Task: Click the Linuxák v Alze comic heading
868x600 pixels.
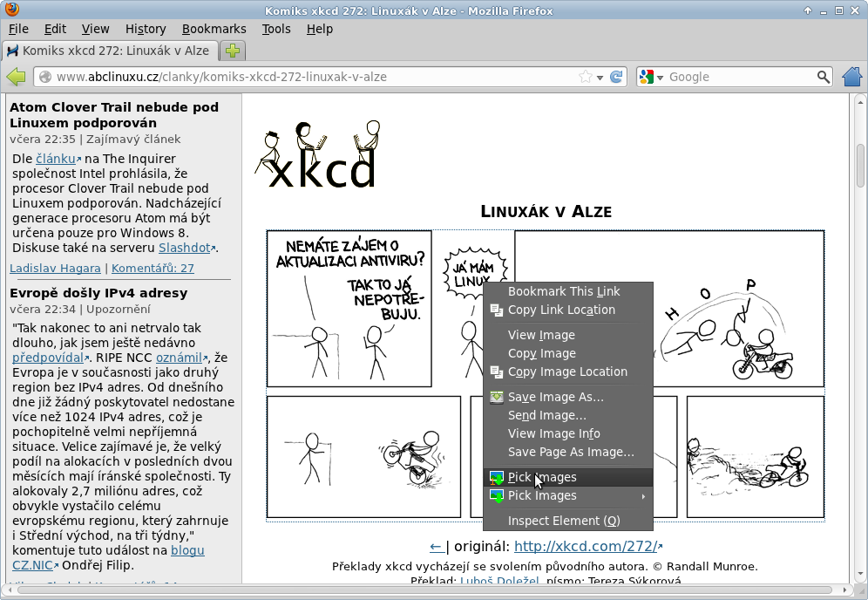Action: [546, 212]
